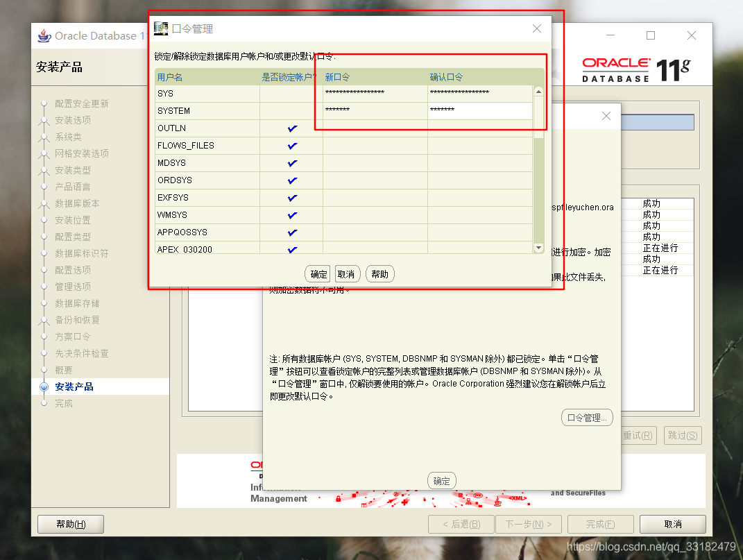743x560 pixels.
Task: Select 配置安全更新 step in sidebar
Action: tap(81, 103)
